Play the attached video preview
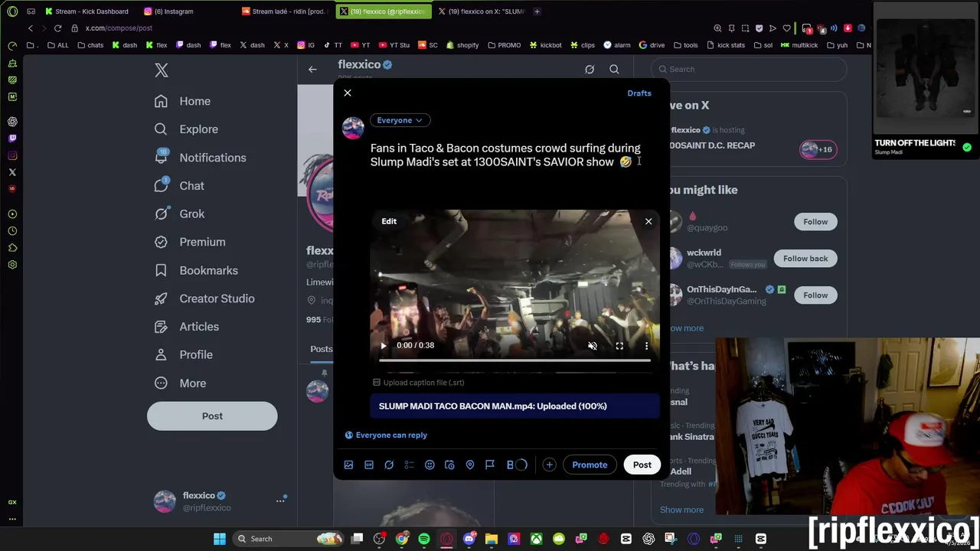The height and width of the screenshot is (551, 980). [384, 345]
